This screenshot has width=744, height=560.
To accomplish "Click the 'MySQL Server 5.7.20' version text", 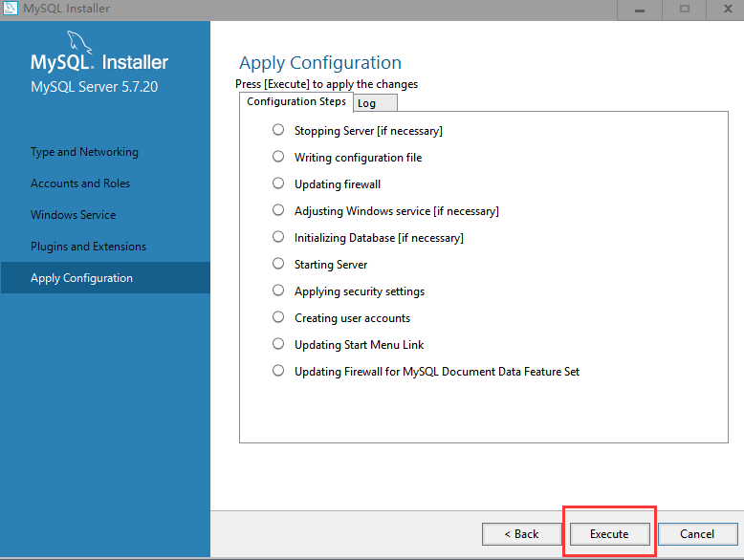I will (x=94, y=87).
